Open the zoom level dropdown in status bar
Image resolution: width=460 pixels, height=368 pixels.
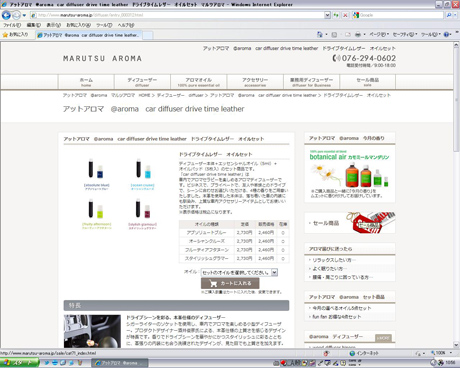pos(442,353)
